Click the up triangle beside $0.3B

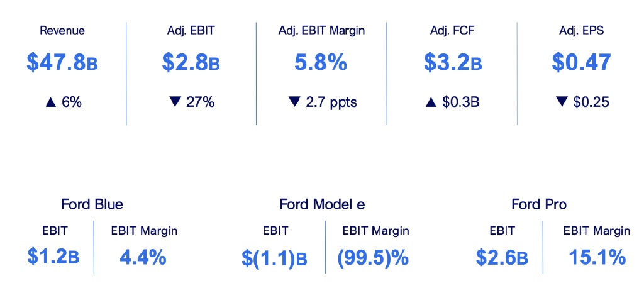(x=430, y=102)
